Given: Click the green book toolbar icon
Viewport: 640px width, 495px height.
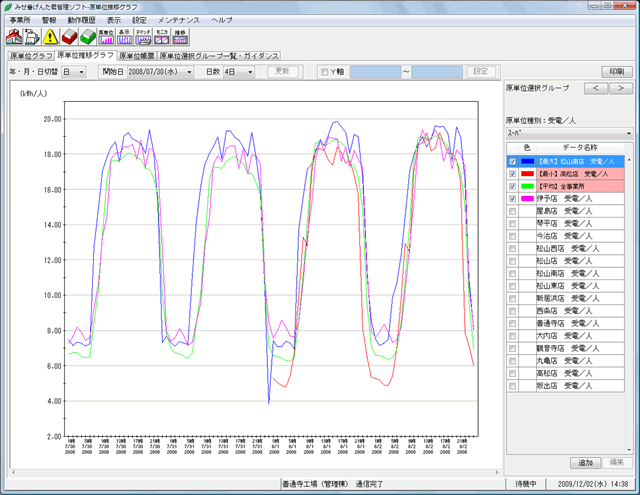Looking at the screenshot, I should (x=86, y=37).
